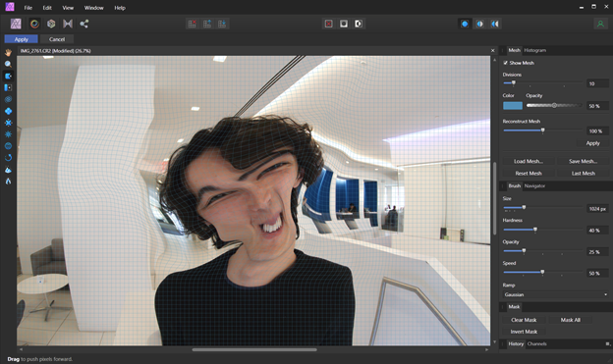This screenshot has height=364, width=613.
Task: Select the Liquify Turbulence tool
Action: pos(8,134)
